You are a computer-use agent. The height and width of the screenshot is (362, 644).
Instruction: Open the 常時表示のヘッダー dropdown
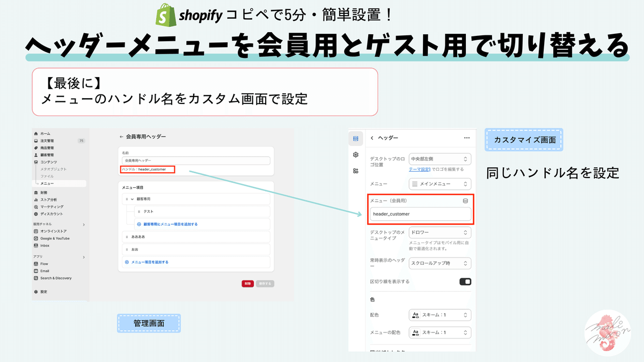pos(440,263)
